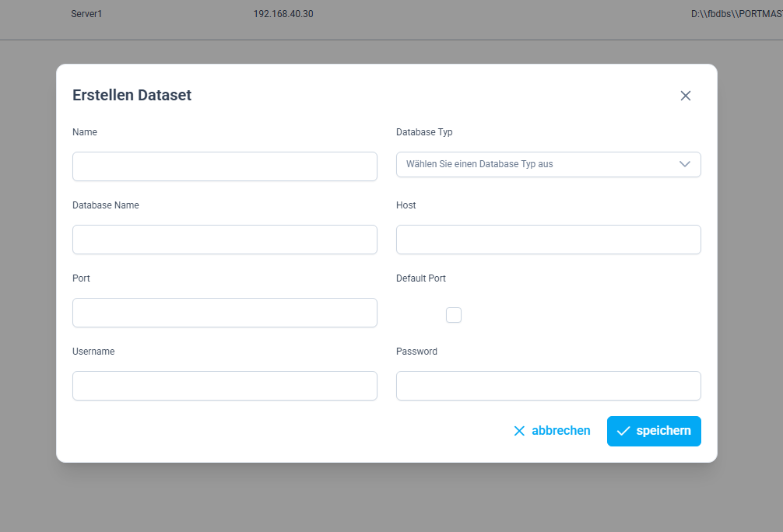This screenshot has height=532, width=783.
Task: Click the X icon beside abbrechen
Action: coord(519,431)
